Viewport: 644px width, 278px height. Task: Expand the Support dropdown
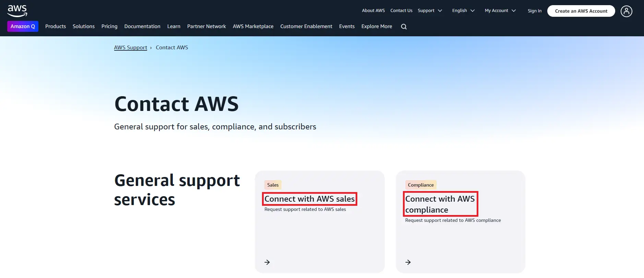pyautogui.click(x=430, y=11)
